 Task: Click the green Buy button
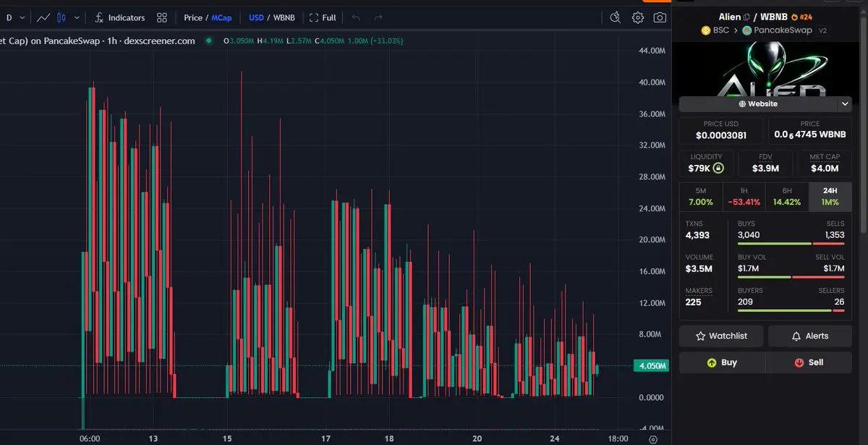pos(721,363)
